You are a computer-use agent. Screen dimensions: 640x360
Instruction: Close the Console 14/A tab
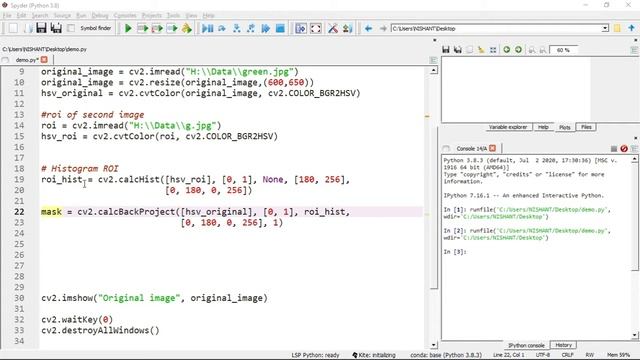[493, 148]
